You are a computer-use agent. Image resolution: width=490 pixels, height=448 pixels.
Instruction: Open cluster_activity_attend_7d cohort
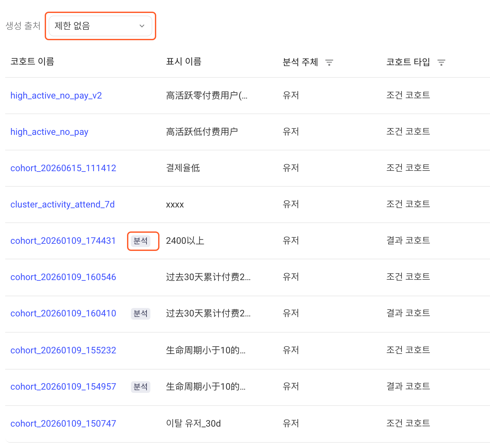(x=63, y=205)
